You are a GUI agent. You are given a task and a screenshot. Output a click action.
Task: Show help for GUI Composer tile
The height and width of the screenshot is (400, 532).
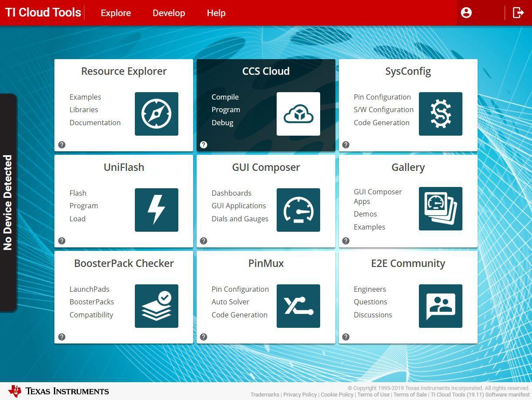click(204, 241)
